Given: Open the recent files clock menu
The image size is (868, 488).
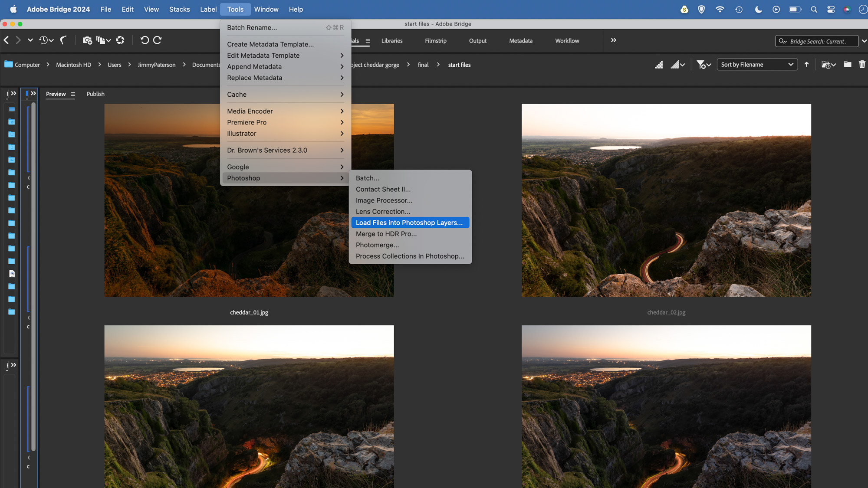Looking at the screenshot, I should pyautogui.click(x=46, y=40).
